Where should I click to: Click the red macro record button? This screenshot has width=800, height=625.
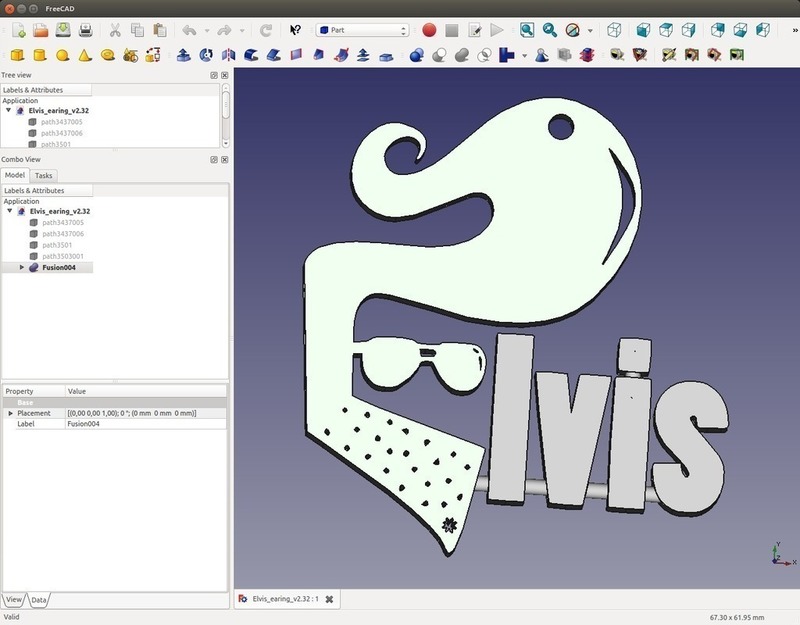[429, 30]
